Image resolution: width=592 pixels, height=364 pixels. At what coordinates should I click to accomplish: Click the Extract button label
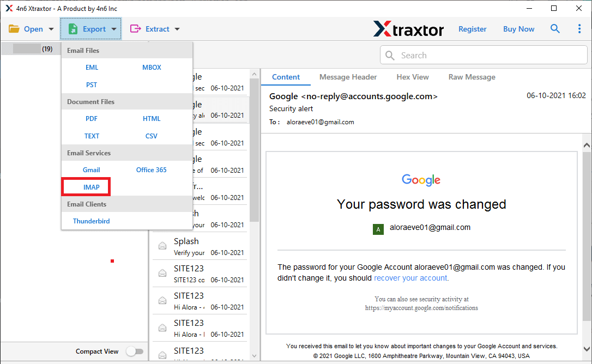pyautogui.click(x=158, y=29)
